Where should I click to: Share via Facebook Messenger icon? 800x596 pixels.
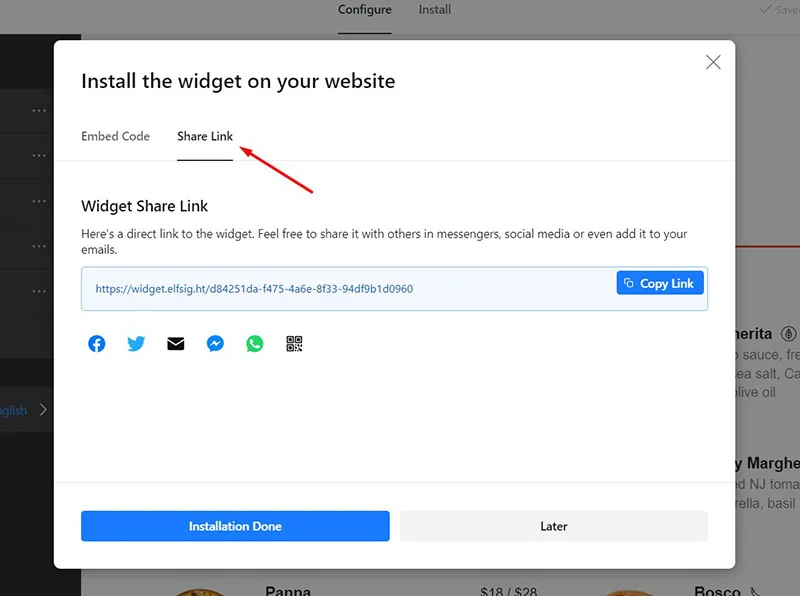point(215,344)
